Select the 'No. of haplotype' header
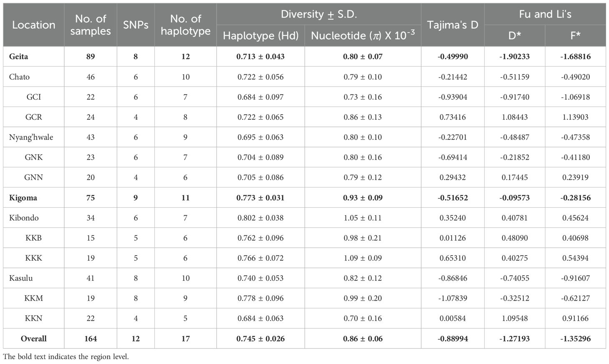The width and height of the screenshot is (609, 364). (186, 25)
